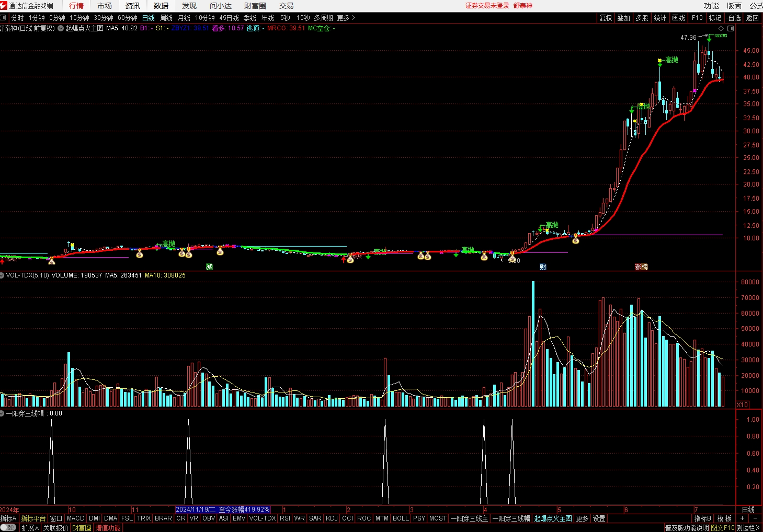Screen dimensions: 763x532
Task: Open the 指标B indicator group
Action: click(702, 518)
